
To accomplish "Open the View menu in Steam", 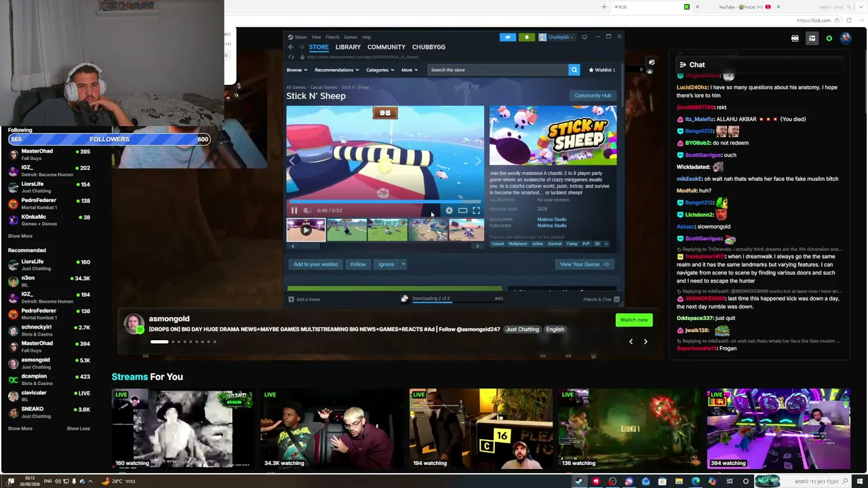I will (316, 37).
